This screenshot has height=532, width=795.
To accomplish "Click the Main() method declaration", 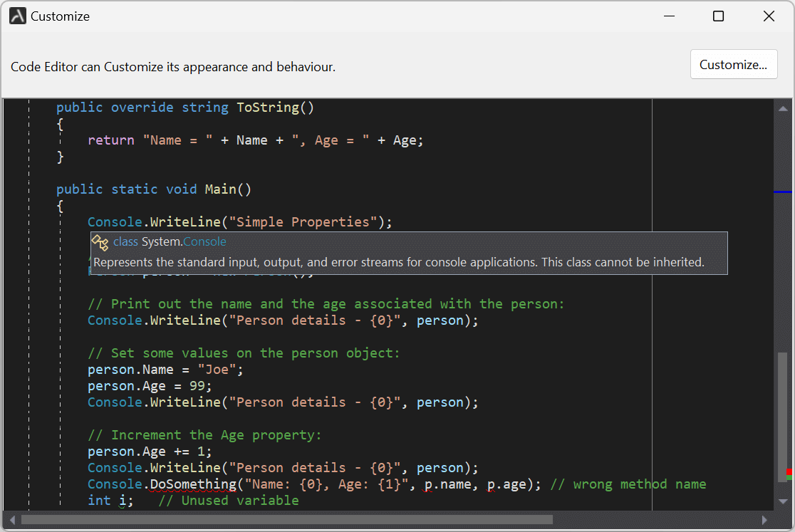I will (x=154, y=189).
